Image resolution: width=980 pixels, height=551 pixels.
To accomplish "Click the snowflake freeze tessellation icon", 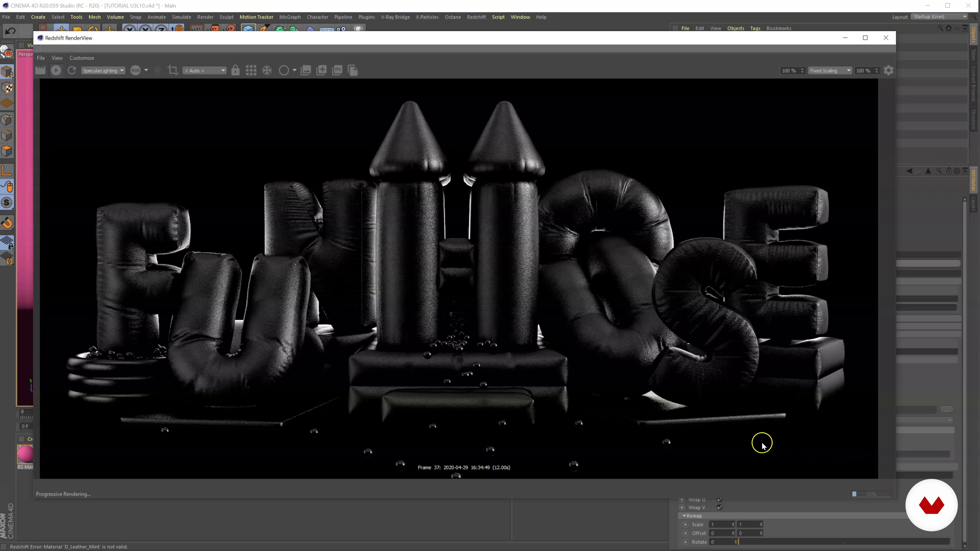I will tap(267, 70).
